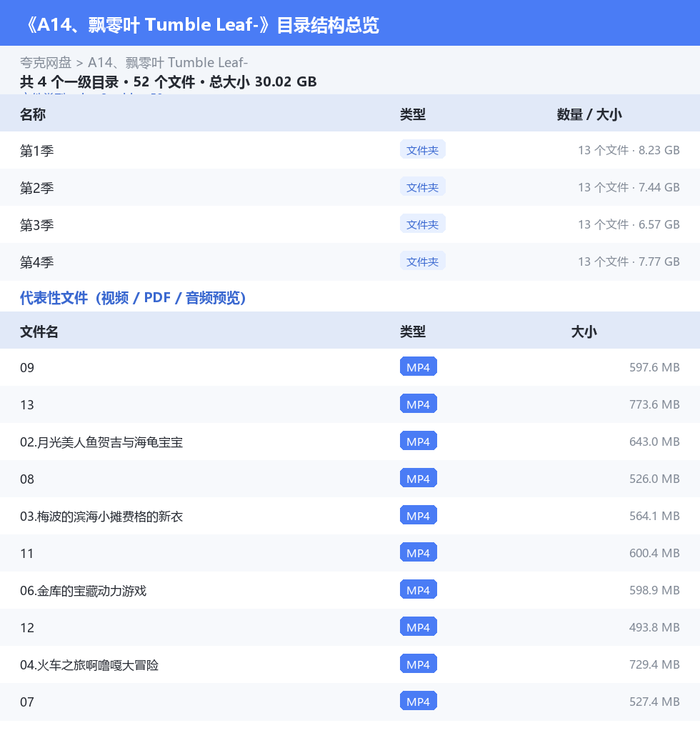Select the file named 09
This screenshot has height=743, width=700.
[x=27, y=368]
